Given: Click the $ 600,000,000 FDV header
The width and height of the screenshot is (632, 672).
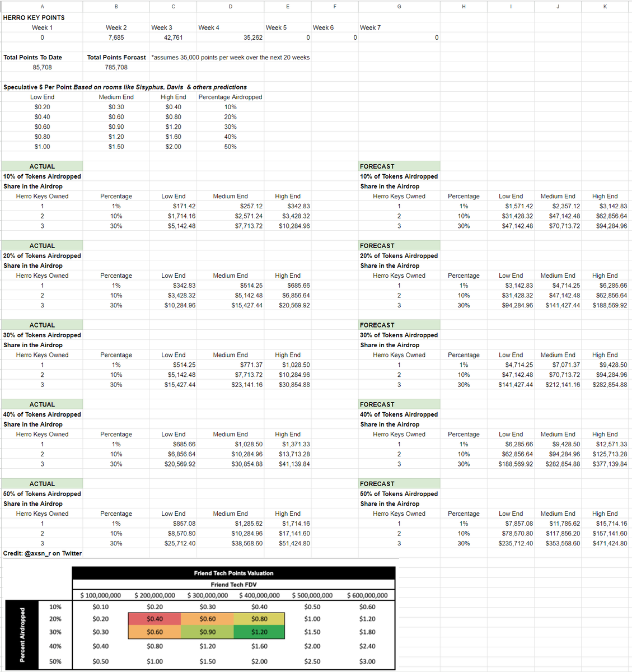Looking at the screenshot, I should 367,595.
